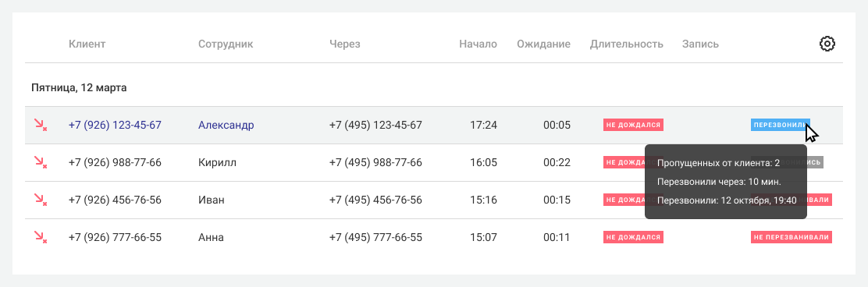Sort by Начало column header
868x287 pixels.
(478, 44)
